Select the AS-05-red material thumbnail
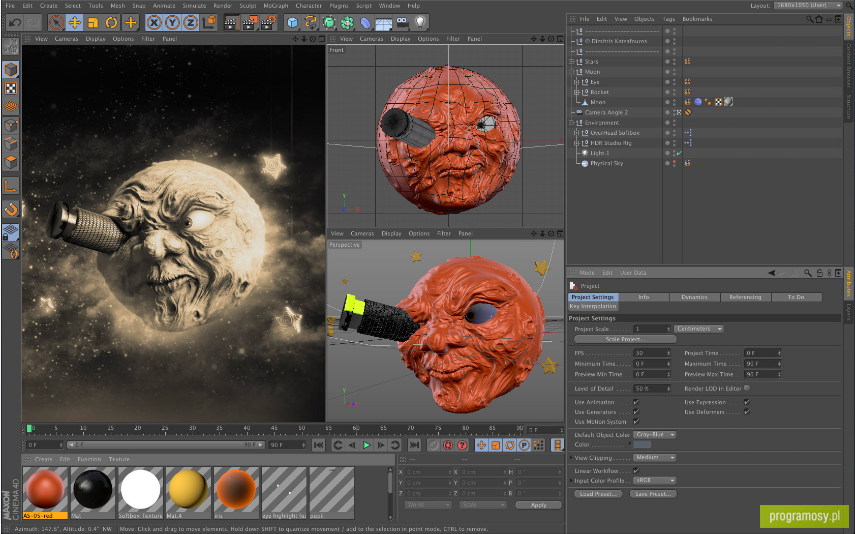Image resolution: width=855 pixels, height=534 pixels. coord(46,493)
